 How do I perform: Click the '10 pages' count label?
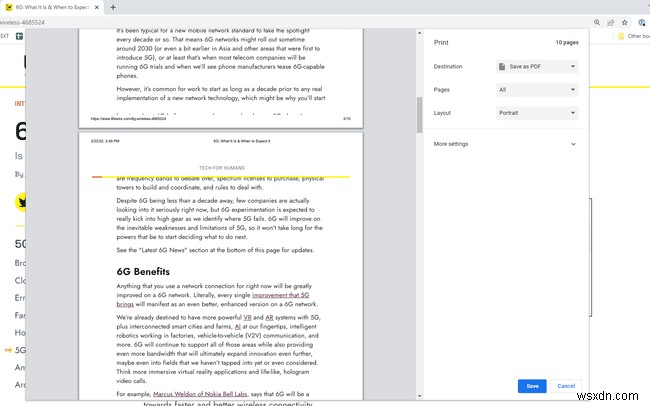567,42
